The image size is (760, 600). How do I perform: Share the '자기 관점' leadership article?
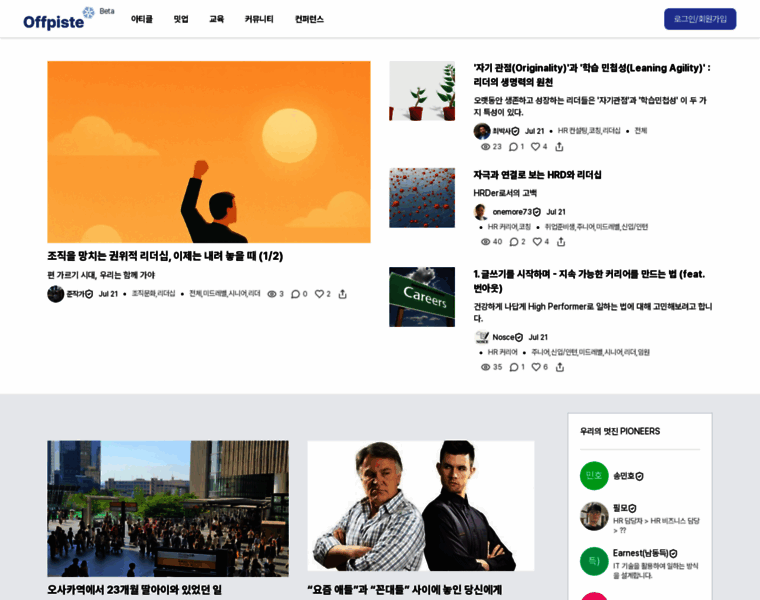[x=559, y=147]
